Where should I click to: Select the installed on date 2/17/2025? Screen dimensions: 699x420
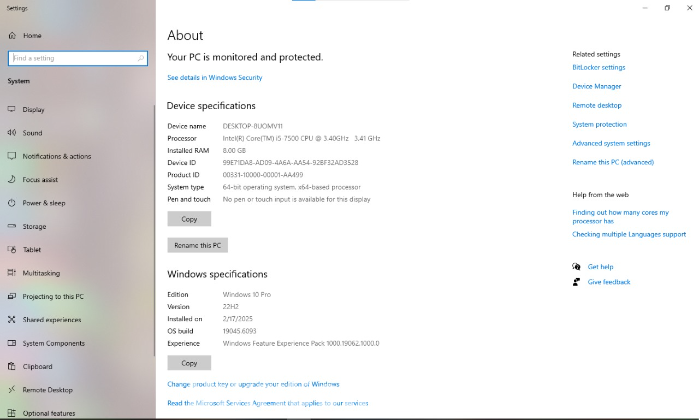click(x=238, y=319)
